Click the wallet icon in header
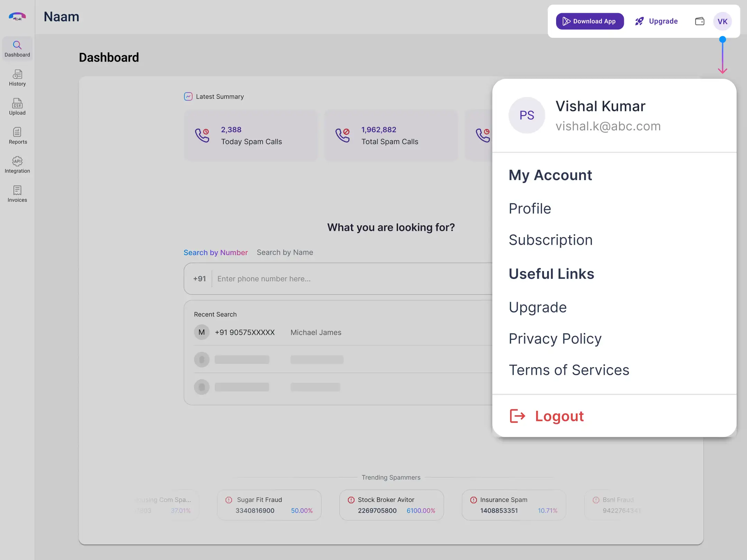Image resolution: width=747 pixels, height=560 pixels. 700,21
